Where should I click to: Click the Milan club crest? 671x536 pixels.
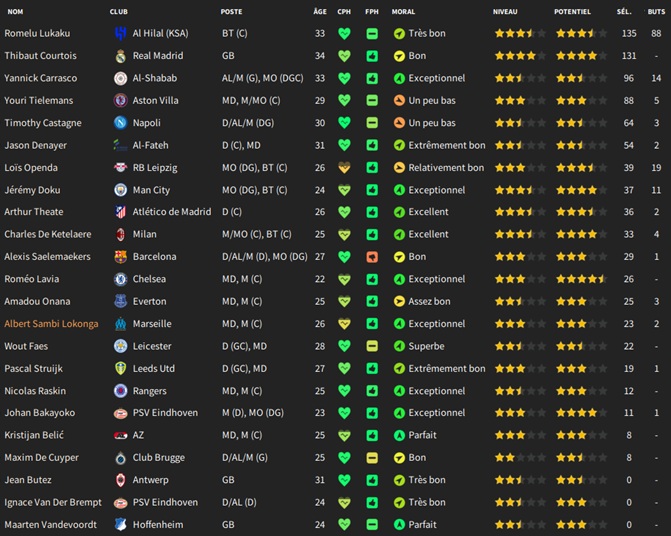121,234
